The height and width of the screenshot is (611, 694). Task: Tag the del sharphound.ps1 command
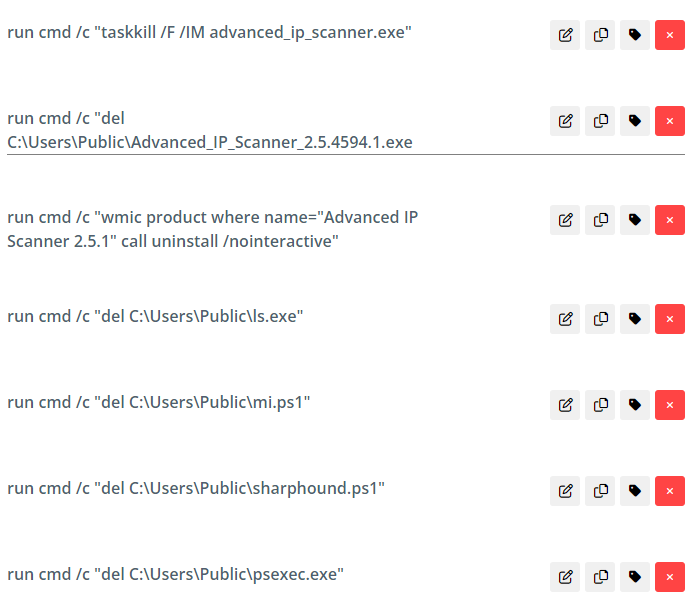[635, 491]
